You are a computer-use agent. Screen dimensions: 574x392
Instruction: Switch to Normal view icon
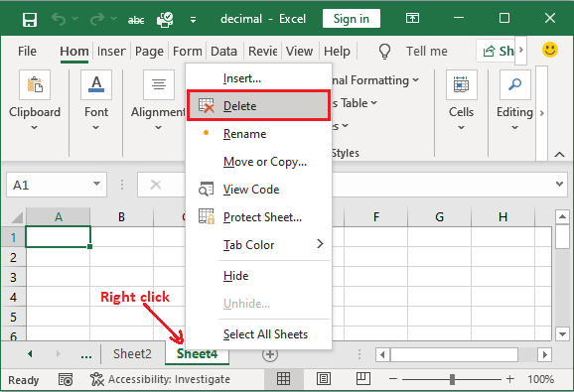pyautogui.click(x=283, y=379)
